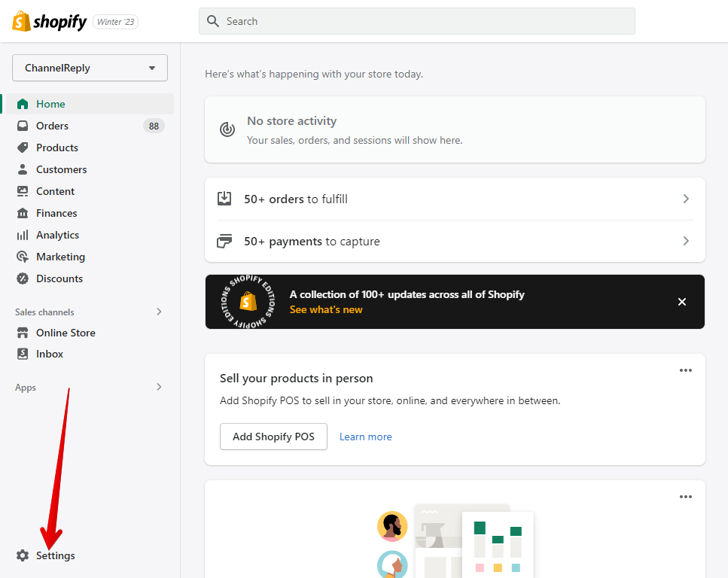Open the Discounts section

tap(59, 278)
